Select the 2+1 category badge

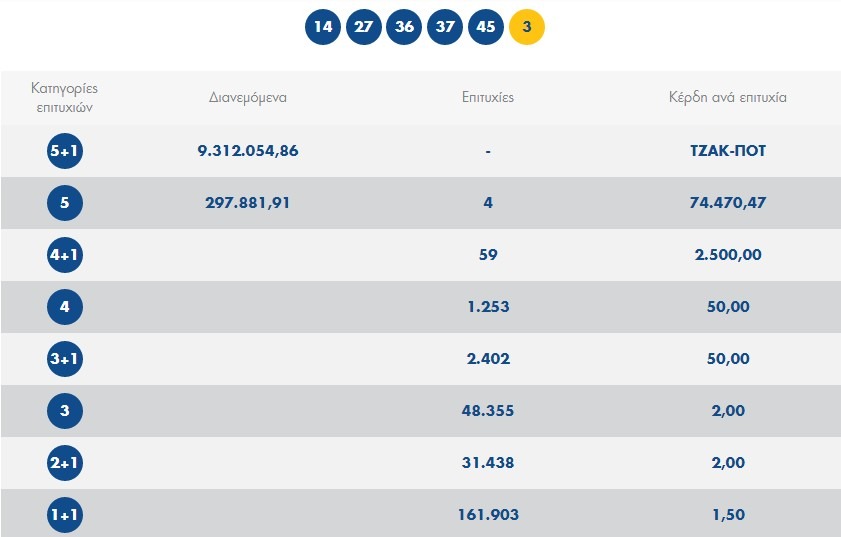[x=65, y=463]
